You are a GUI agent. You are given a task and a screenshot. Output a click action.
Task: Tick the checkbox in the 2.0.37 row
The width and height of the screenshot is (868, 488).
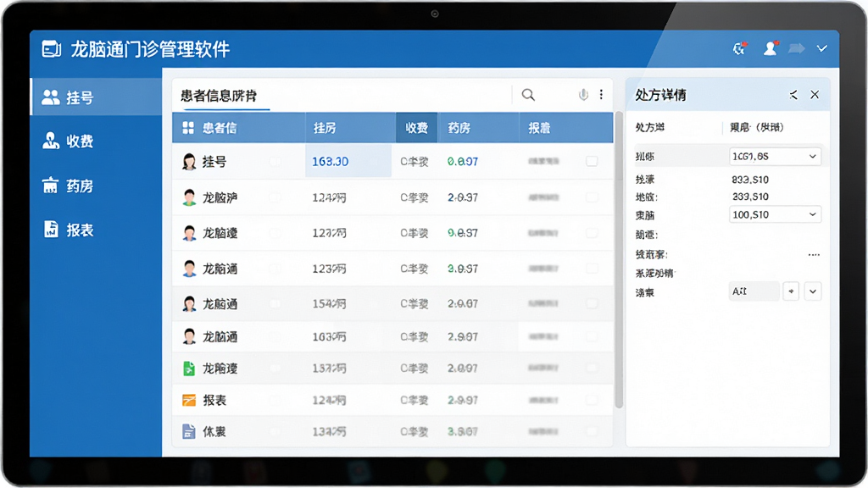[x=592, y=197]
